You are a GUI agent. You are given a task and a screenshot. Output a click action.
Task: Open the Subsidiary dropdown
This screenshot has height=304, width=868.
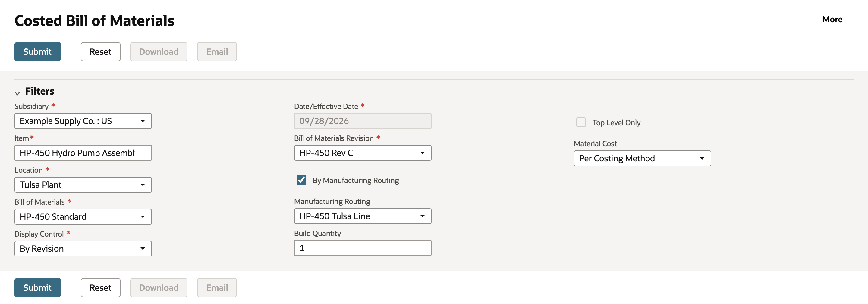[83, 121]
